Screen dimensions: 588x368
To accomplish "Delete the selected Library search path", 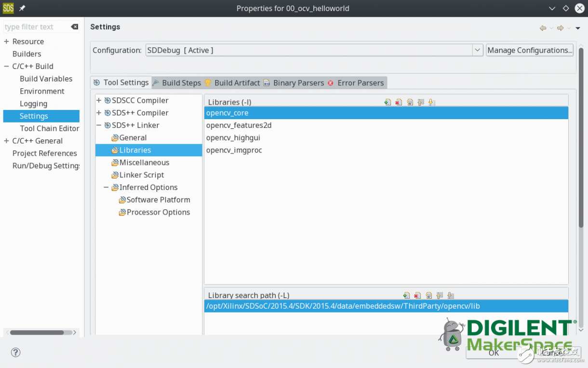I will [x=417, y=296].
